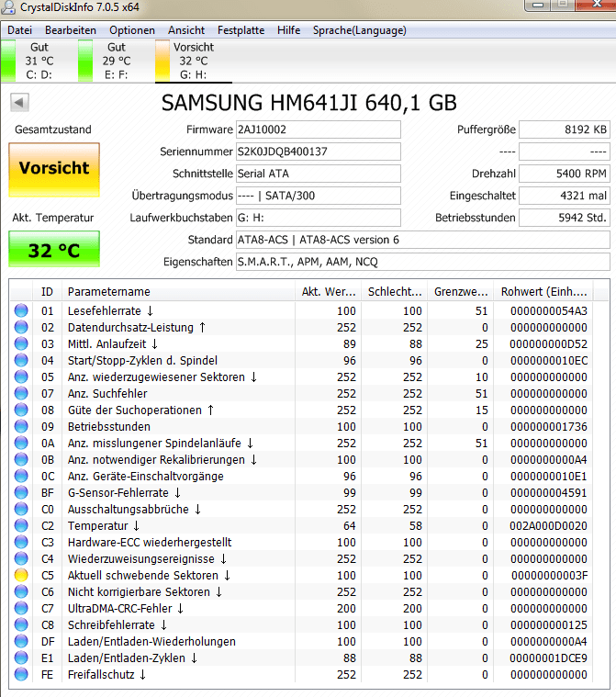Select raw value 00000001DCE9
This screenshot has height=697, width=616.
click(x=548, y=658)
